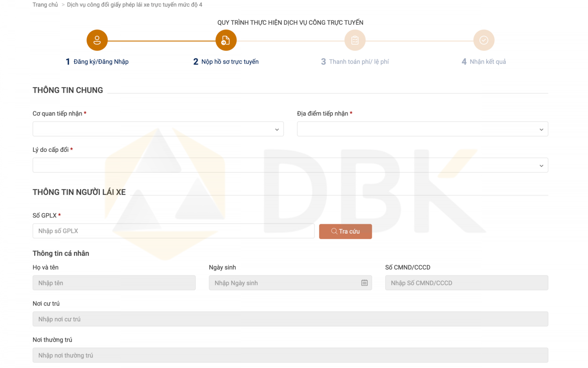The height and width of the screenshot is (368, 588).
Task: Open the calendar icon in Ngày sinh field
Action: [364, 283]
